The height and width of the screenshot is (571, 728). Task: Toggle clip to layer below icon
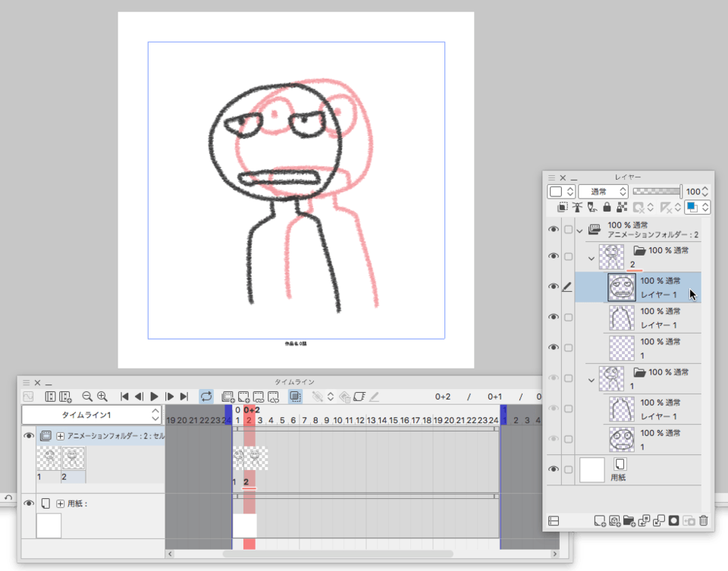pyautogui.click(x=562, y=207)
